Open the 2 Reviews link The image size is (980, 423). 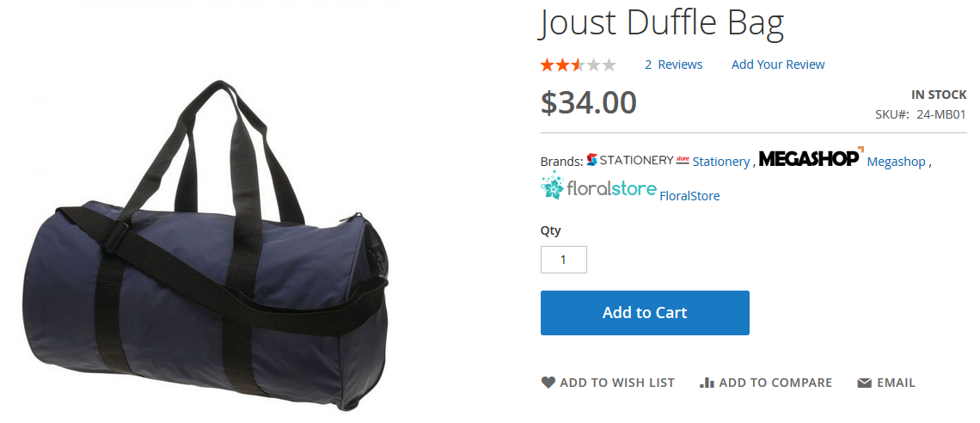click(x=673, y=64)
